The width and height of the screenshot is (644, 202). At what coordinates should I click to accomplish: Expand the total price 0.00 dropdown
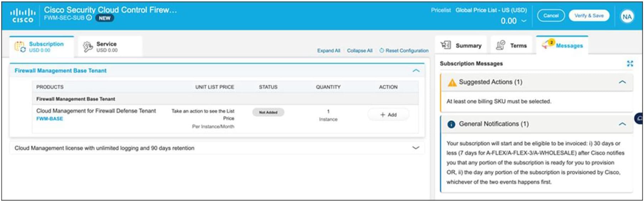point(524,21)
